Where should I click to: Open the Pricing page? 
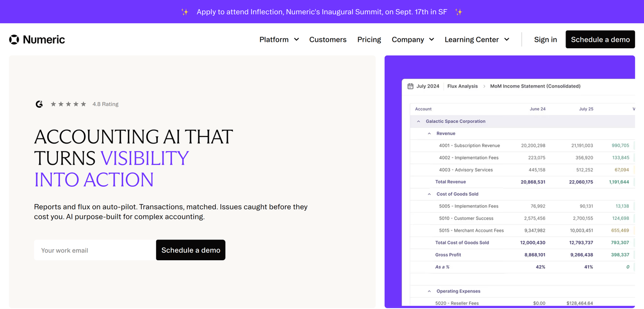coord(369,39)
